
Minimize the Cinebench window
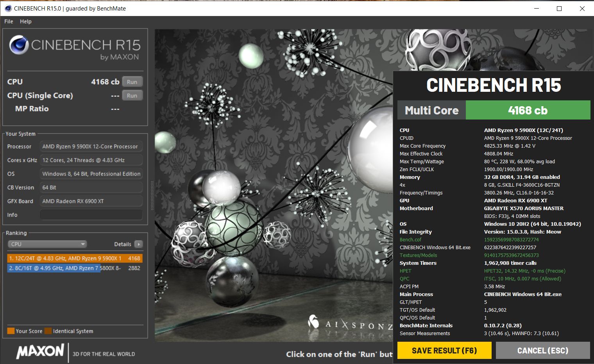point(536,8)
